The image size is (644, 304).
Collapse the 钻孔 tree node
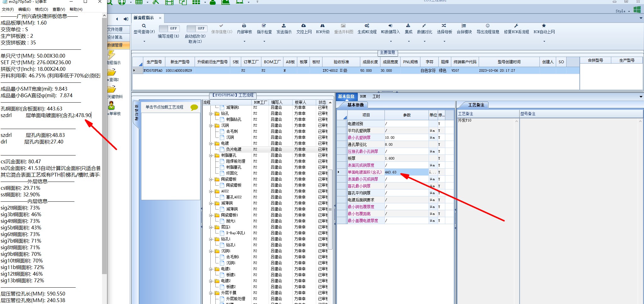tap(211, 114)
